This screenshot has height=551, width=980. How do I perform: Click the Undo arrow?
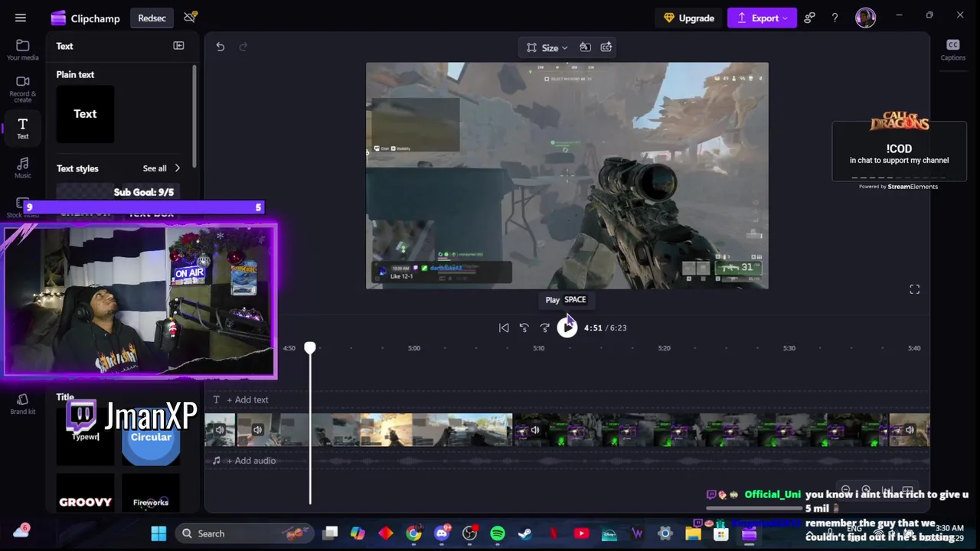pyautogui.click(x=220, y=47)
